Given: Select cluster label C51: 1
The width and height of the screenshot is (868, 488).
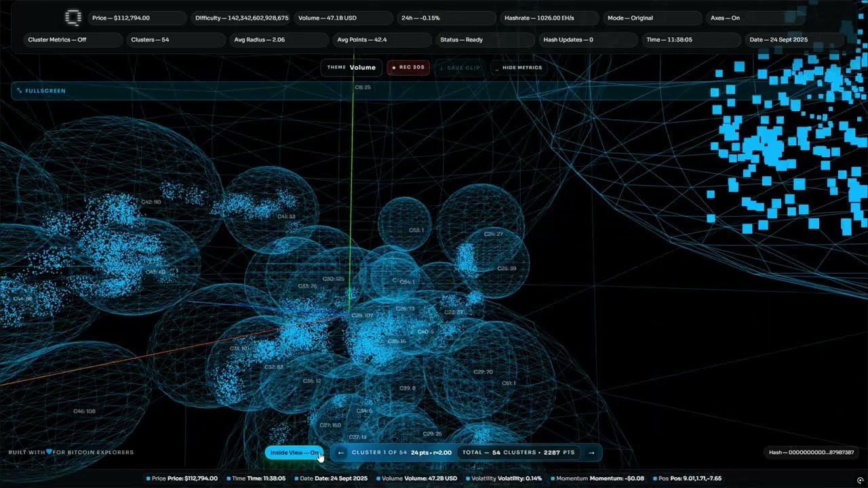Looking at the screenshot, I should pos(509,384).
